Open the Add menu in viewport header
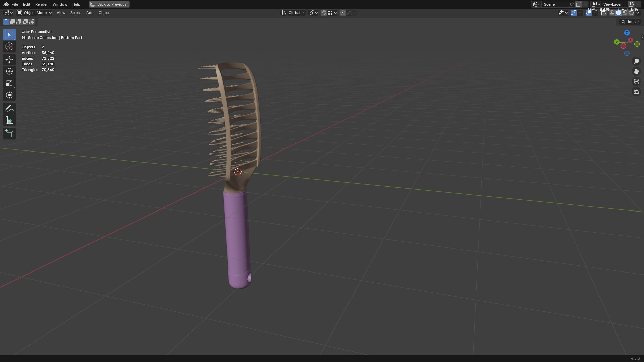644x362 pixels. coord(90,13)
